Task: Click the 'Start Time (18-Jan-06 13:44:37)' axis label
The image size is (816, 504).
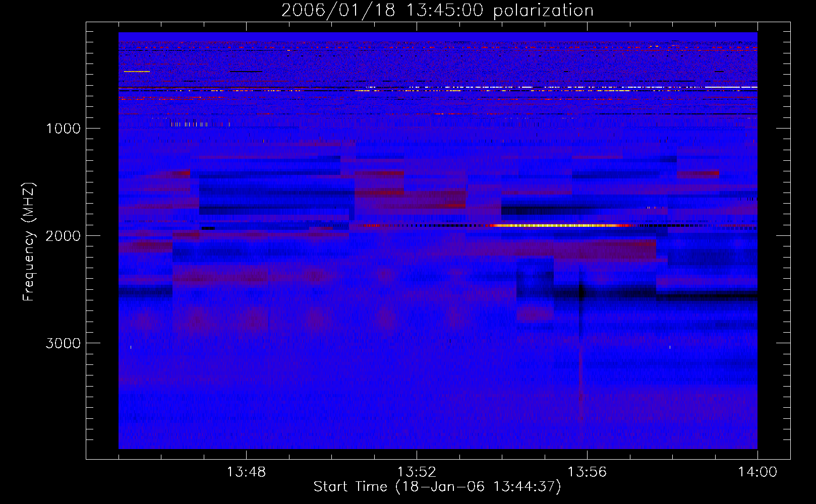Action: point(437,487)
